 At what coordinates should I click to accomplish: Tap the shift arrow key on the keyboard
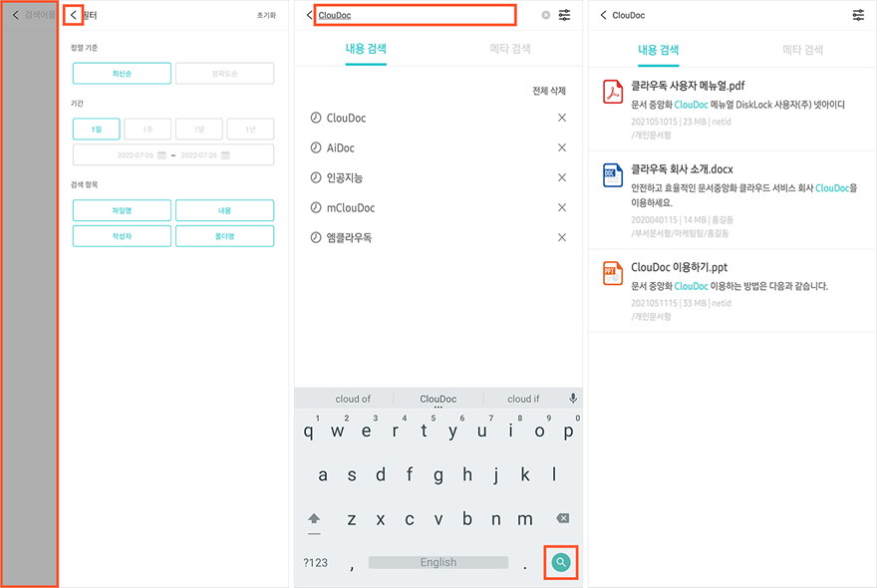click(314, 520)
